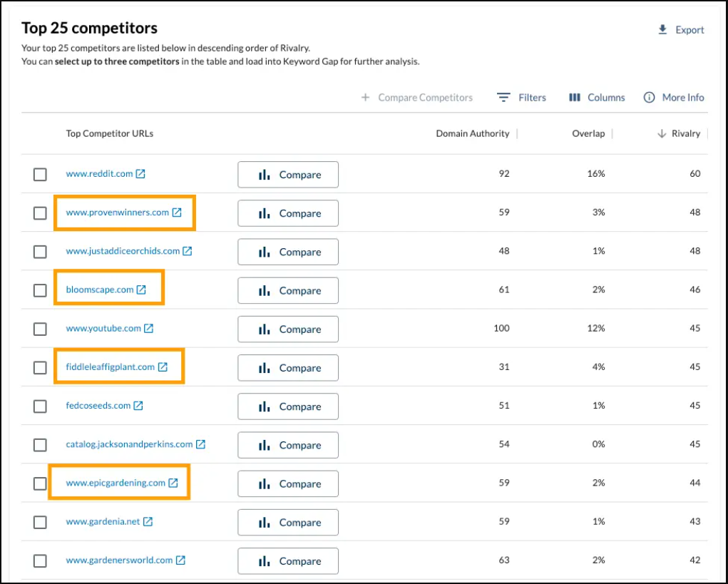This screenshot has height=584, width=728.
Task: Open fiddleleaffigplant.com external link icon
Action: (163, 367)
